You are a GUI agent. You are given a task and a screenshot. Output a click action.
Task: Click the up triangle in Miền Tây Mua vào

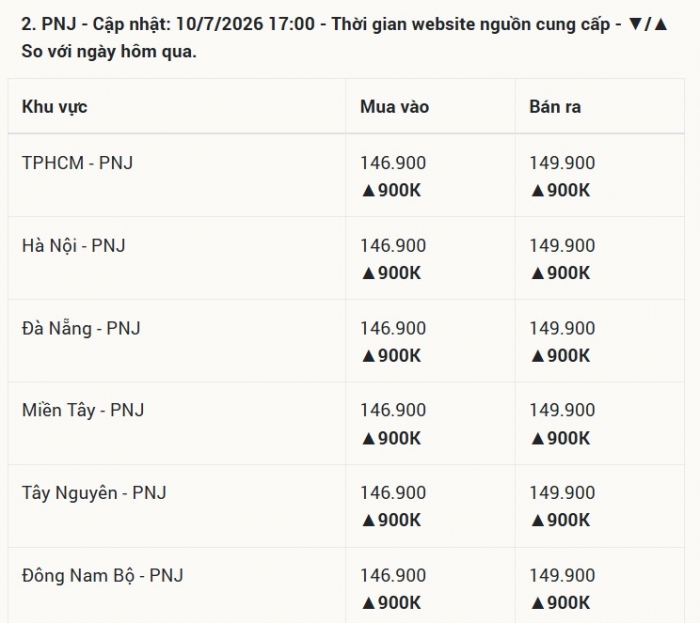368,439
